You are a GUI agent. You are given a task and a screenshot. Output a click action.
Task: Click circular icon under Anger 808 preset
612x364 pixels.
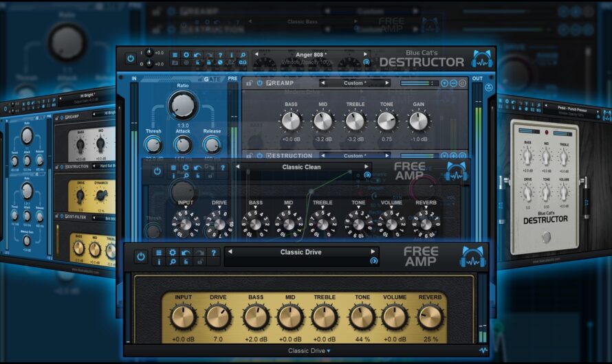coord(366,62)
